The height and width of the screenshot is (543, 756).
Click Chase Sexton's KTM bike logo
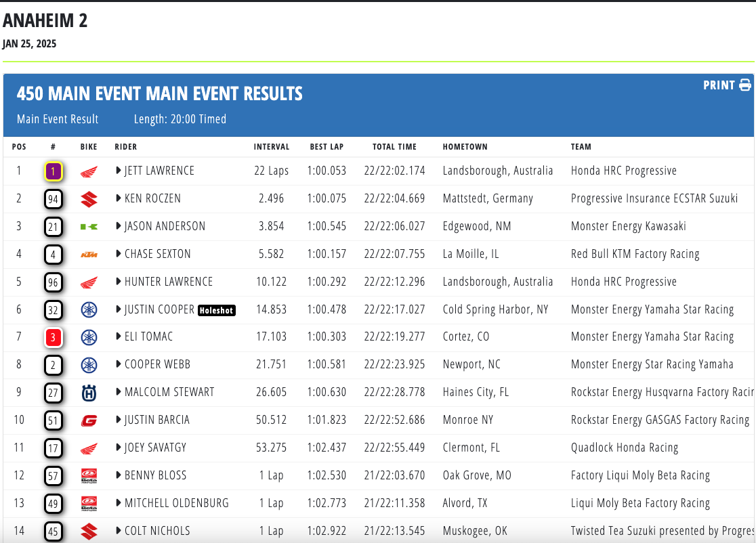coord(89,255)
